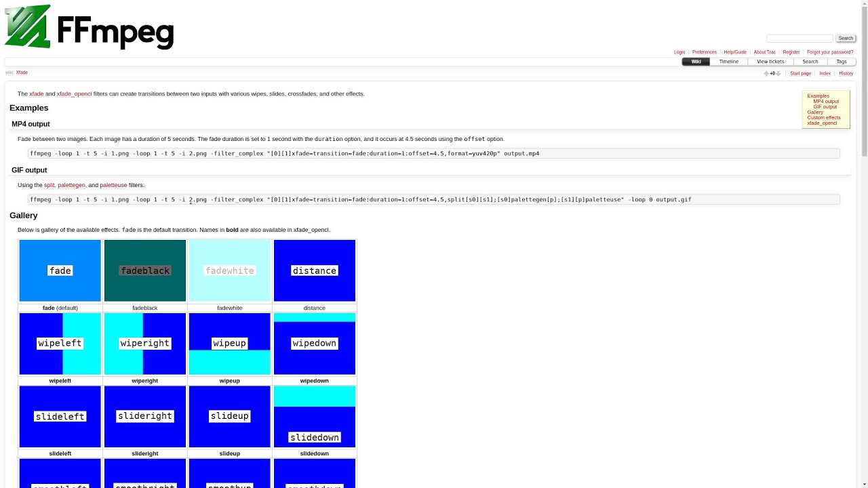The width and height of the screenshot is (868, 488).
Task: Focus the search text box
Action: pos(800,38)
